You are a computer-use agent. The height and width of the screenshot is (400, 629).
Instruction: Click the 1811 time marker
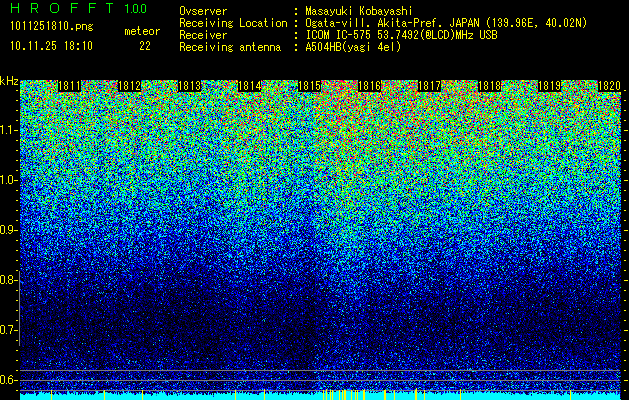click(x=69, y=86)
